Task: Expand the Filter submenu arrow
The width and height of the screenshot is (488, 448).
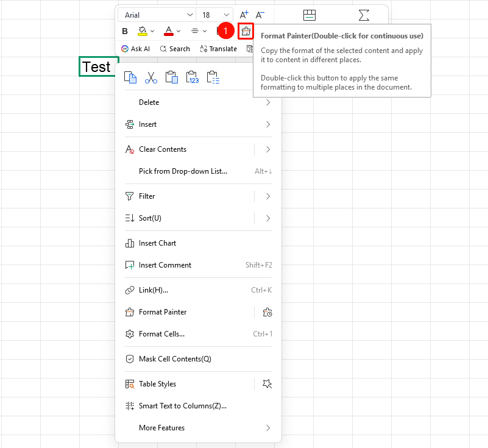Action: pyautogui.click(x=268, y=196)
